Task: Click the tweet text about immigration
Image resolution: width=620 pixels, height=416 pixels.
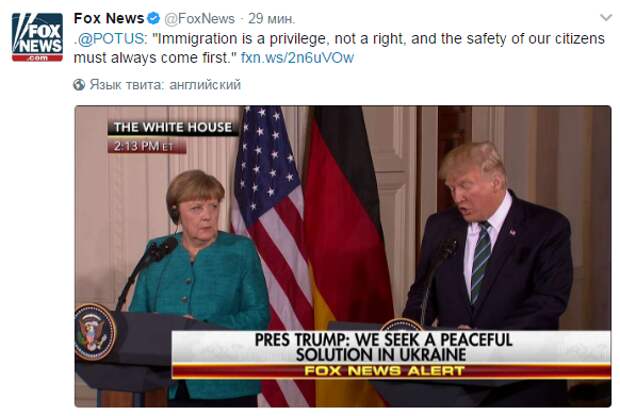Action: [x=339, y=48]
